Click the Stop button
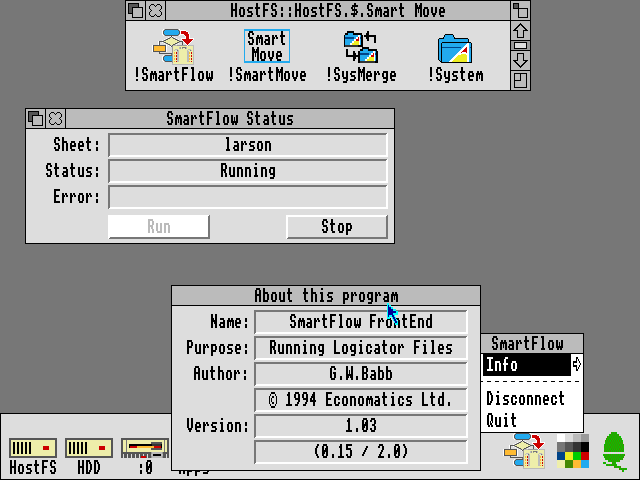The image size is (640, 480). [337, 227]
